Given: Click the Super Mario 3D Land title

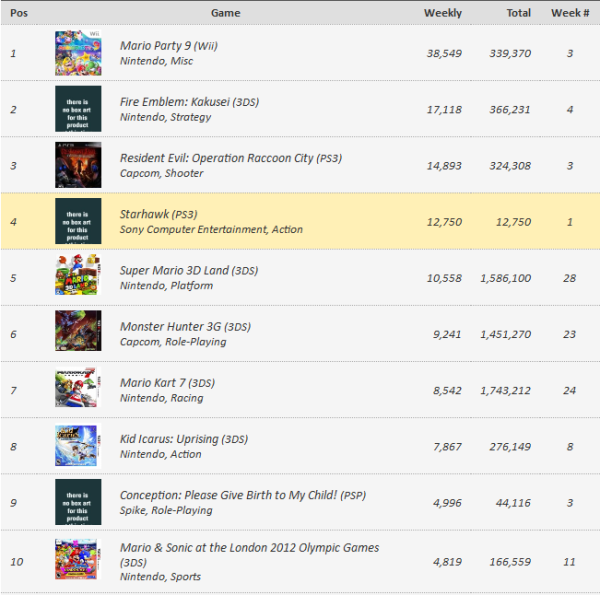Looking at the screenshot, I should [174, 270].
